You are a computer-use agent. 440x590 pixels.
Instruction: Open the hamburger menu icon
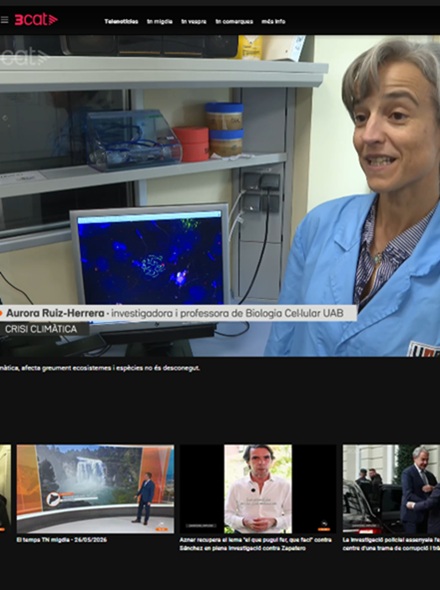[x=5, y=20]
